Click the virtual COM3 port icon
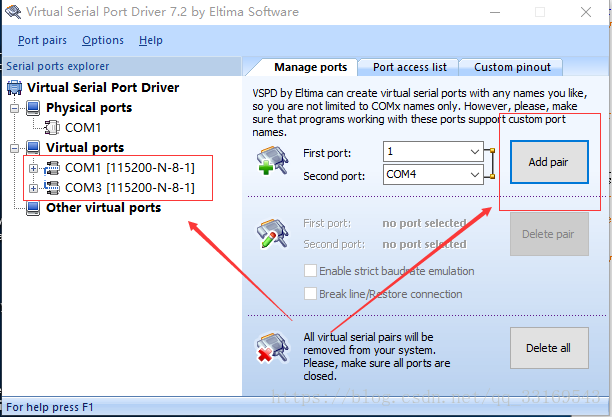The width and height of the screenshot is (612, 417). pyautogui.click(x=52, y=188)
